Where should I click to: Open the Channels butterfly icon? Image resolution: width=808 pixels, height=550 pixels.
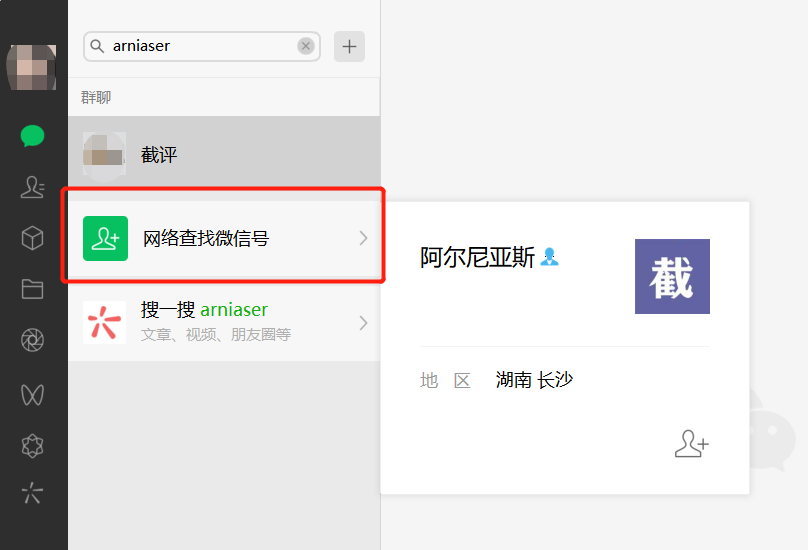(x=32, y=395)
